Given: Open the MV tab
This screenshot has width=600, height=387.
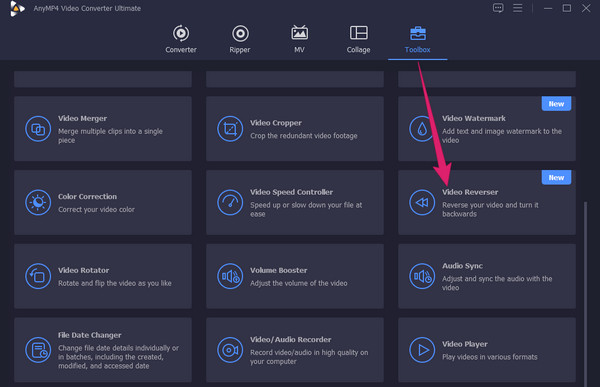Looking at the screenshot, I should tap(299, 39).
